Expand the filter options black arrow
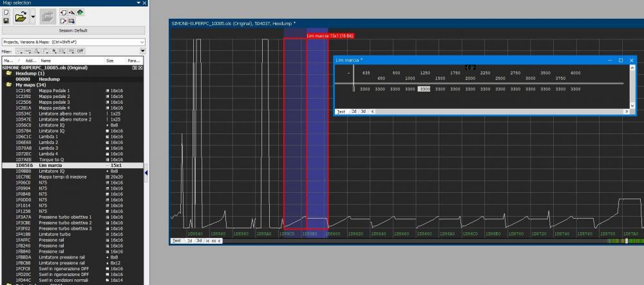644x285 pixels. point(143,51)
